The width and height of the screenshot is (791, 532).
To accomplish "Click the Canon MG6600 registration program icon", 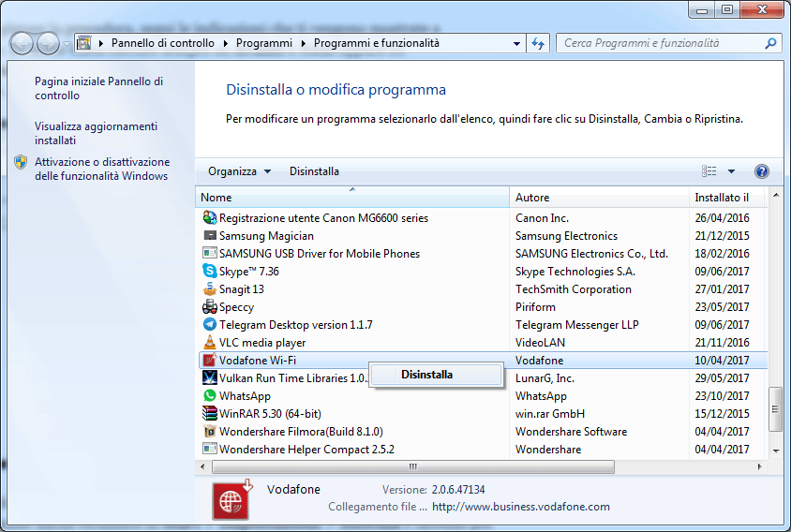I will coord(209,218).
